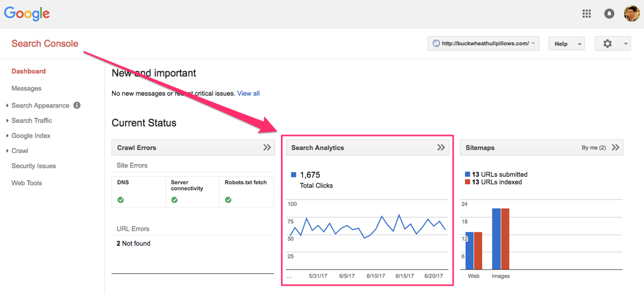Viewport: 644px width, 294px height.
Task: Open the Search Analytics panel header
Action: pos(367,147)
